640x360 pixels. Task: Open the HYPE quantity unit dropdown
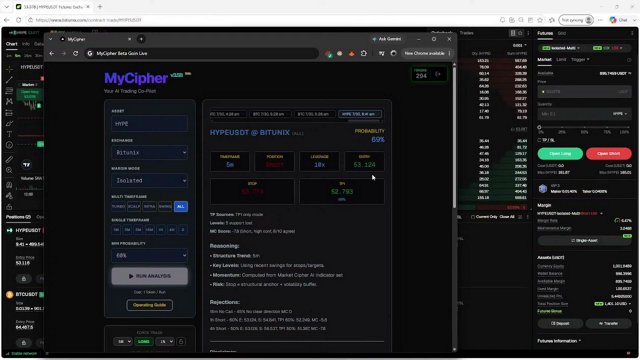[620, 114]
